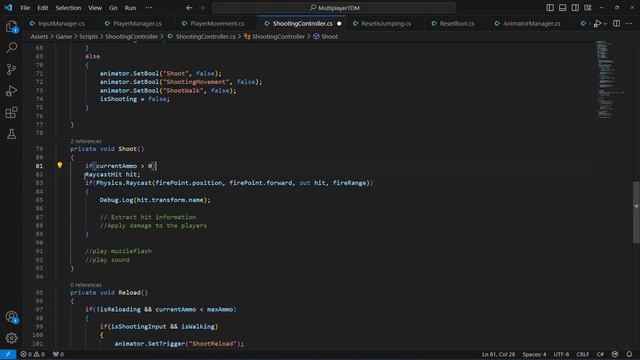Open the Accounts menu icon
The height and width of the screenshot is (360, 640).
tap(11, 317)
